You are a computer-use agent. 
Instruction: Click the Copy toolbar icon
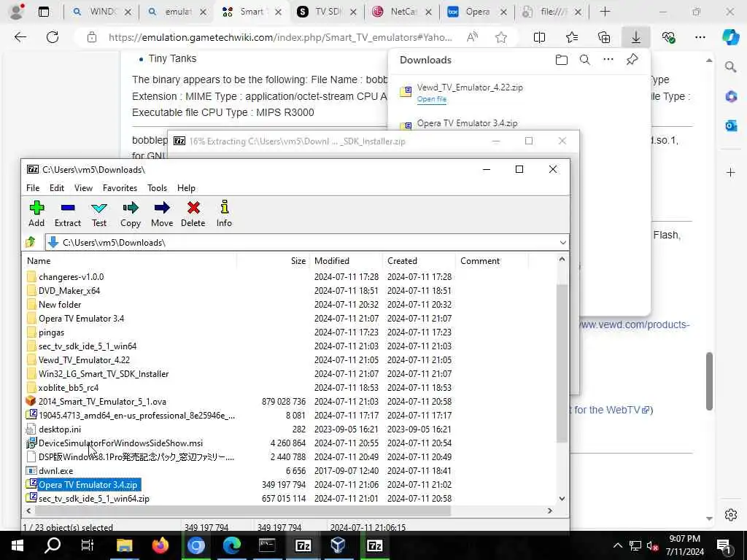point(130,214)
